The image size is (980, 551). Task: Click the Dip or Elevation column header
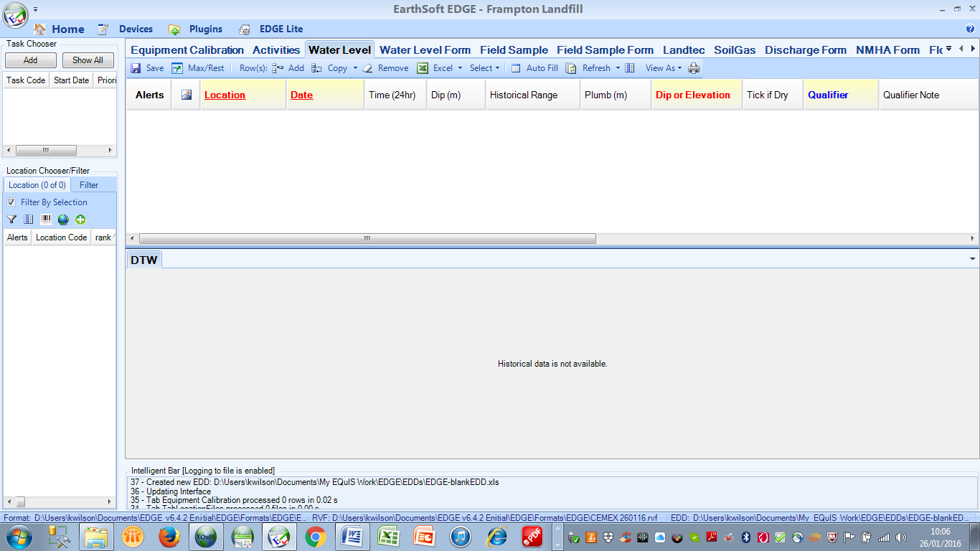tap(697, 95)
